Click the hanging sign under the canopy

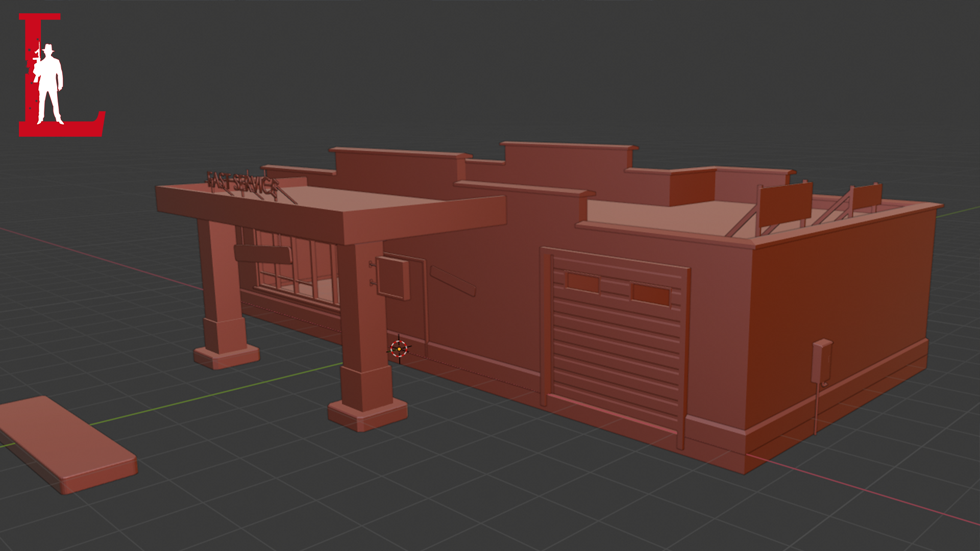click(262, 254)
